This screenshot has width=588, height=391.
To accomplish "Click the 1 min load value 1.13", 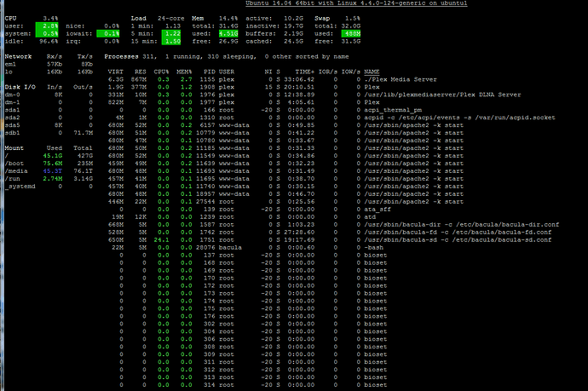I will tap(173, 26).
